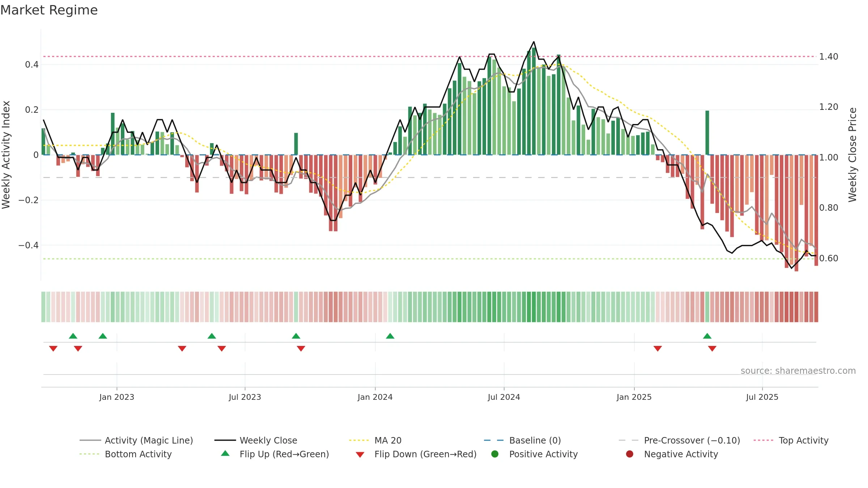The height and width of the screenshot is (488, 868).
Task: Toggle the Pre-Crossover (−0.10) legend entry
Action: [679, 440]
